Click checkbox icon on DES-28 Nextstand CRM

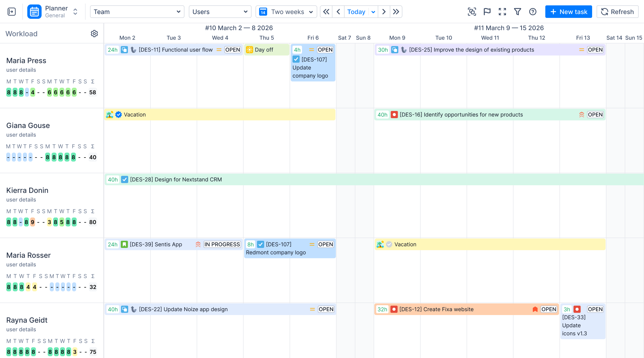[125, 180]
